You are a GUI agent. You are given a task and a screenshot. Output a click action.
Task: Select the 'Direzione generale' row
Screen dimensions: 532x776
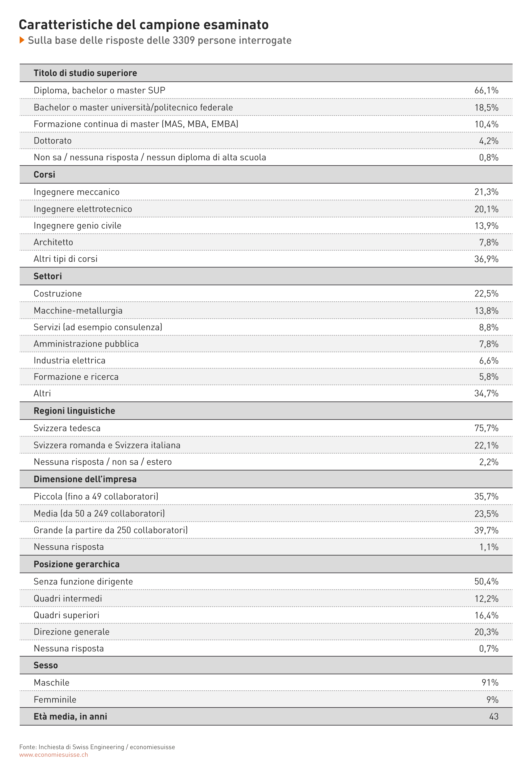tap(266, 632)
